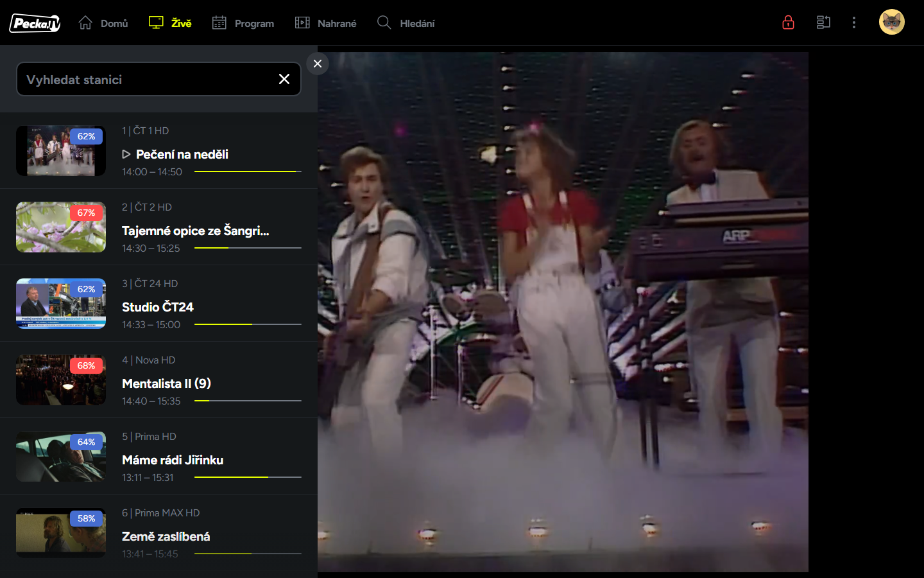The width and height of the screenshot is (924, 578).
Task: Click the 4 | Nova HD channel label
Action: coord(149,360)
